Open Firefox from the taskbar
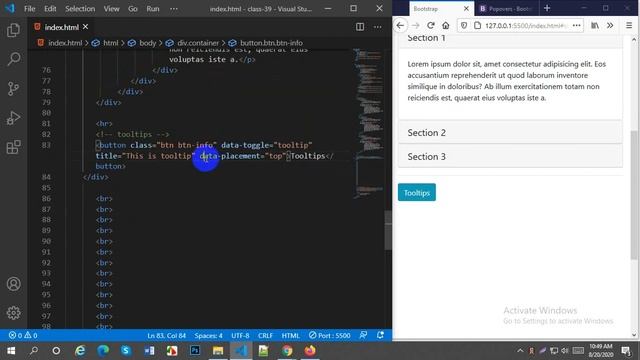 310,351
